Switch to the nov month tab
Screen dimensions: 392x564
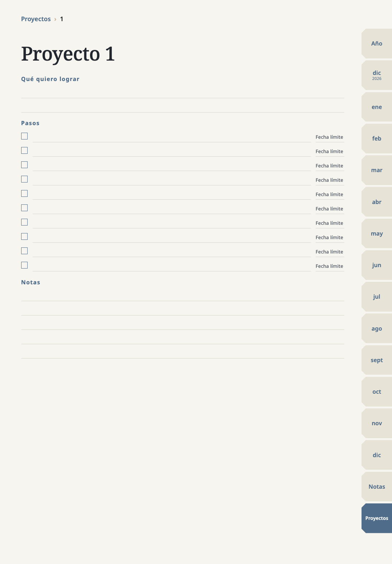click(x=377, y=423)
